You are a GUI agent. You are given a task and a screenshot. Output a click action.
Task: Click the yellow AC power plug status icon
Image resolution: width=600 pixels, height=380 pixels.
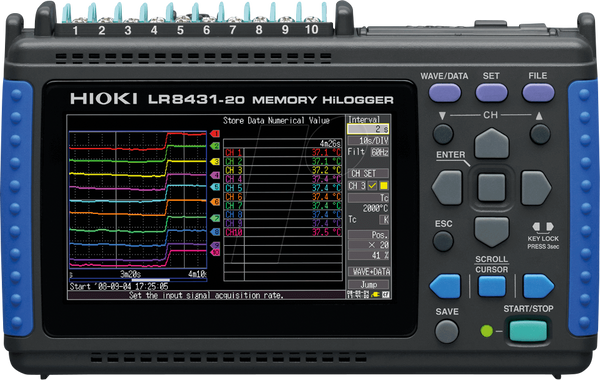pyautogui.click(x=375, y=294)
